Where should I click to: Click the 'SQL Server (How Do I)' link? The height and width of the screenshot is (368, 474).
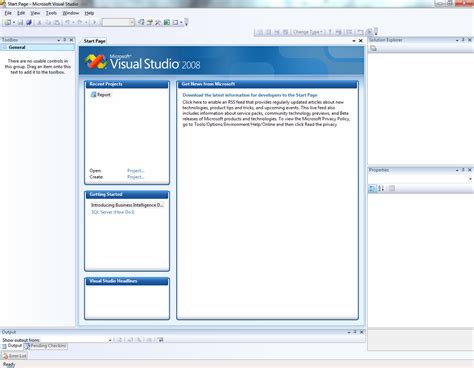113,212
